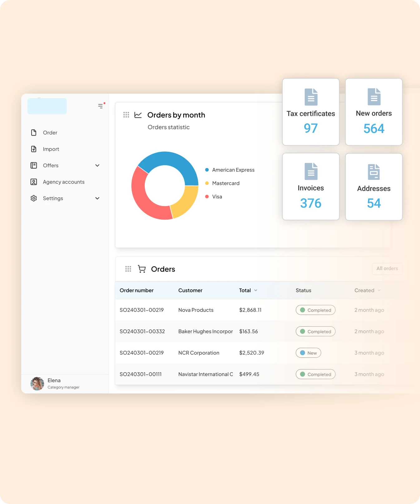Click the drag handle on Orders panel

click(x=128, y=269)
